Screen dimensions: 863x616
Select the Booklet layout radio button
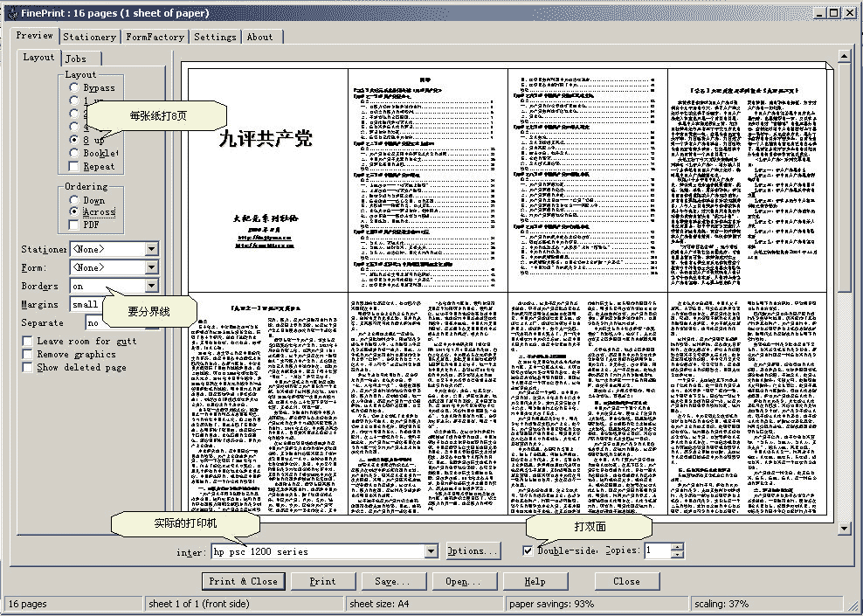(x=74, y=153)
